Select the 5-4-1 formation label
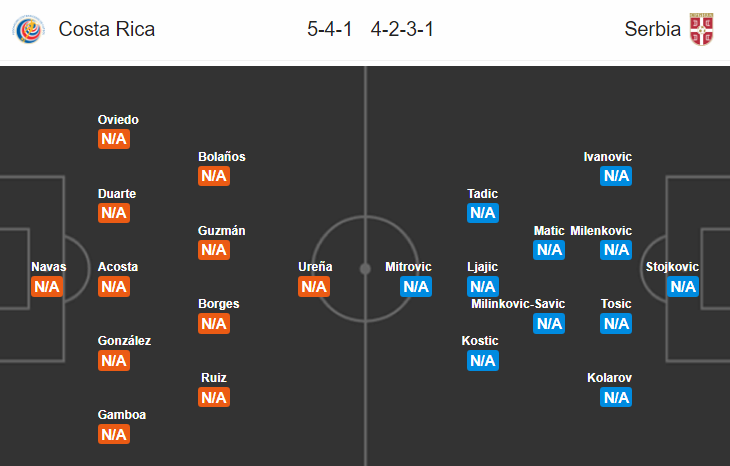 coord(330,29)
